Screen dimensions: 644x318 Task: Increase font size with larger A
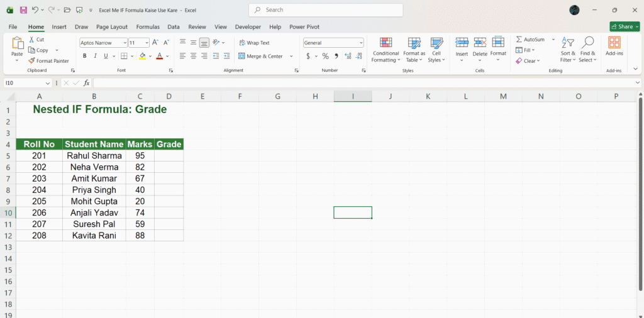pyautogui.click(x=155, y=42)
